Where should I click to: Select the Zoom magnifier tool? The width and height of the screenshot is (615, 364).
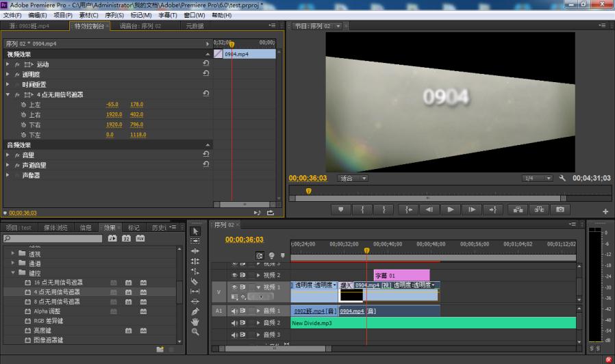pos(194,332)
